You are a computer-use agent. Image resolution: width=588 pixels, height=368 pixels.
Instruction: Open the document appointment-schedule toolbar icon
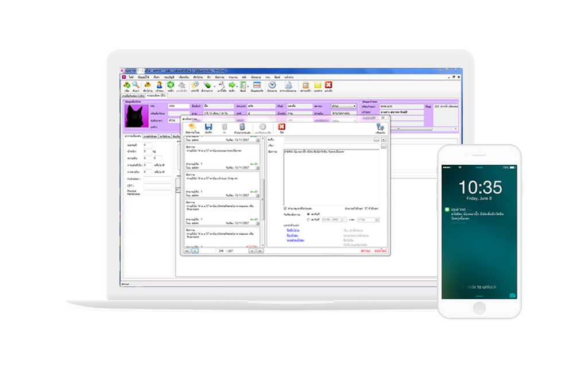click(x=288, y=86)
